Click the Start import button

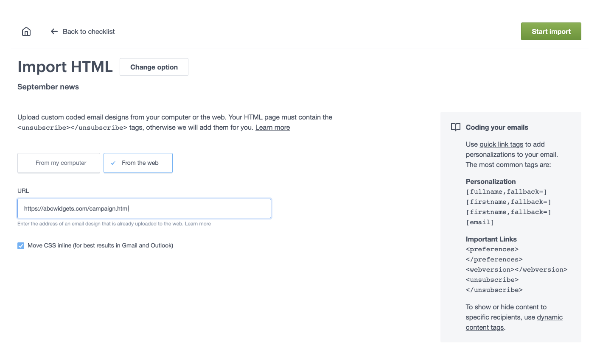tap(551, 31)
